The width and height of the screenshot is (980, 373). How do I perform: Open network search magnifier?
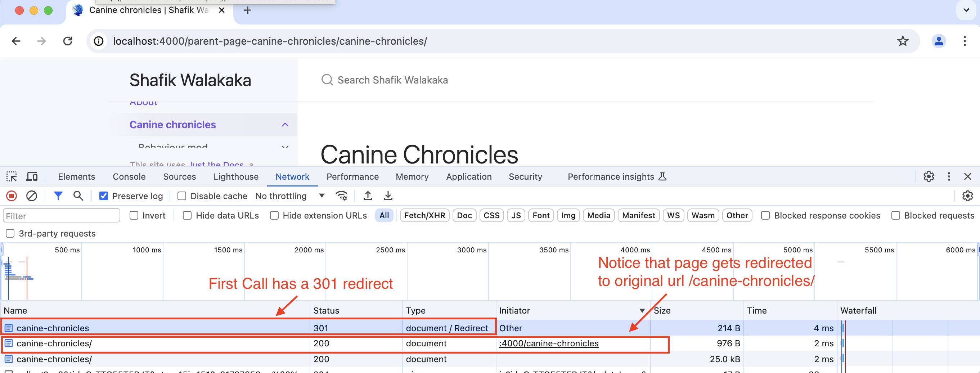(78, 196)
